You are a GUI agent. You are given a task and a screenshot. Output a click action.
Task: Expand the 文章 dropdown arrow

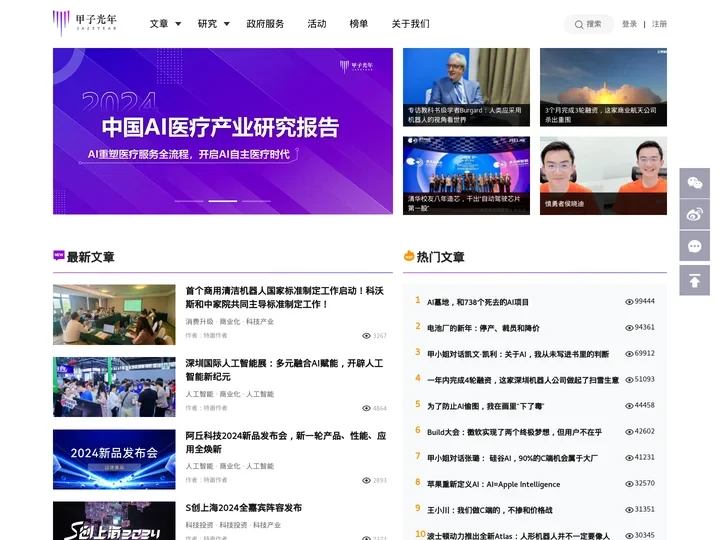pyautogui.click(x=178, y=24)
